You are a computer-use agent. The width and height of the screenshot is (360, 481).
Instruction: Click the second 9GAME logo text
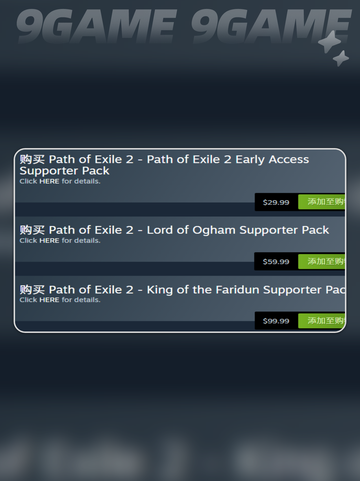[x=271, y=27]
